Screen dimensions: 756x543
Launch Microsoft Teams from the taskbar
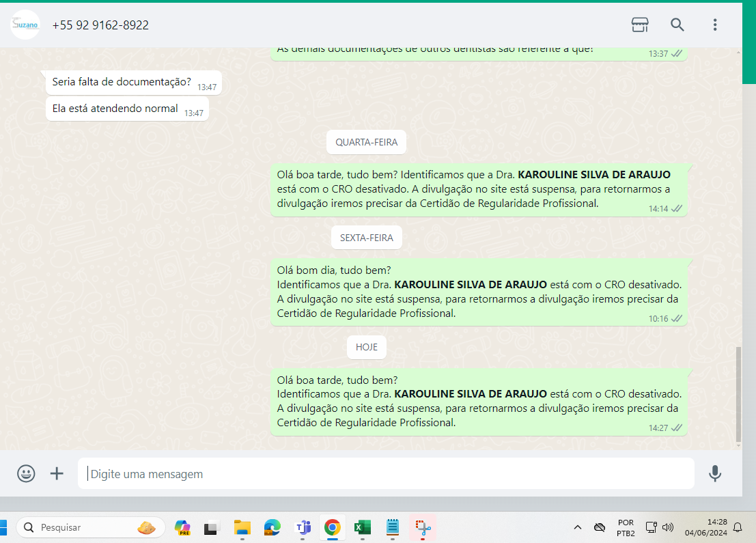click(302, 527)
